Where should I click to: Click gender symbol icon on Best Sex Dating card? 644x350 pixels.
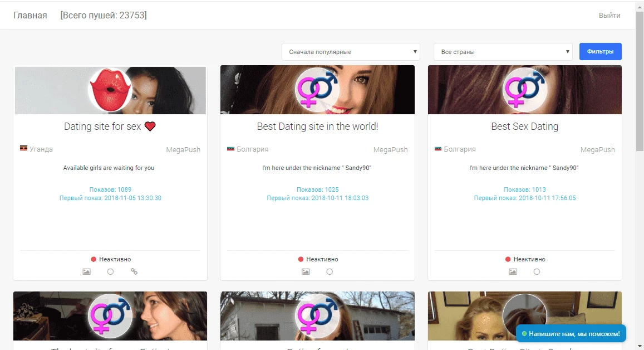524,90
